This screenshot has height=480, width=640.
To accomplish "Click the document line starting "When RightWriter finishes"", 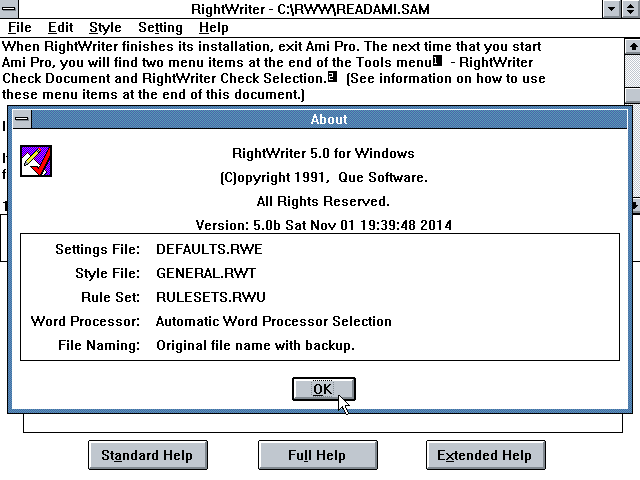I will pos(271,47).
